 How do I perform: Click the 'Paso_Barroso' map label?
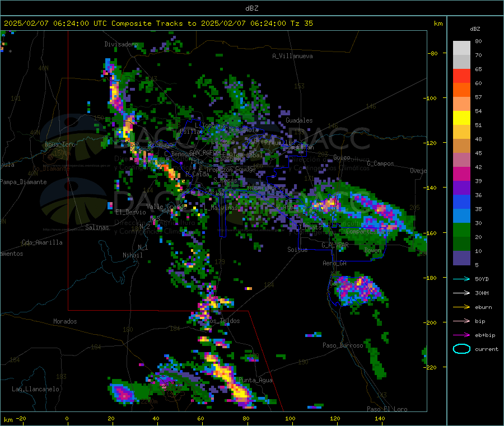coord(343,345)
